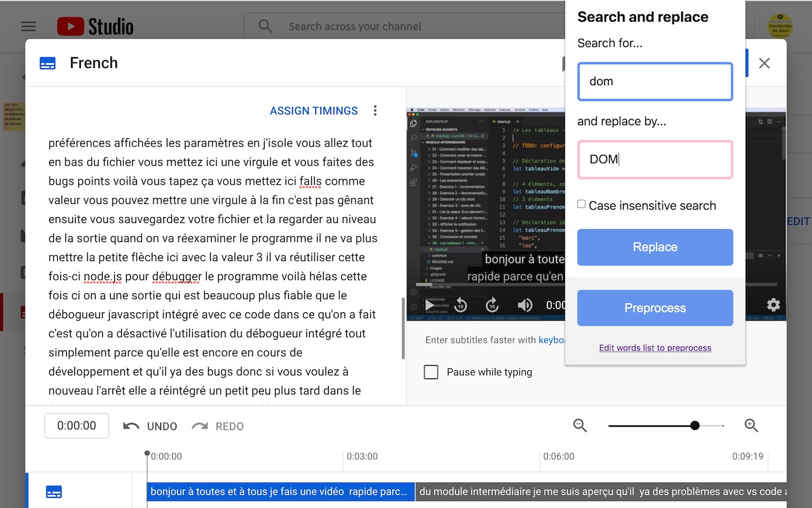Open the subtitle options kebab menu
Screen dimensions: 812x508
375,110
